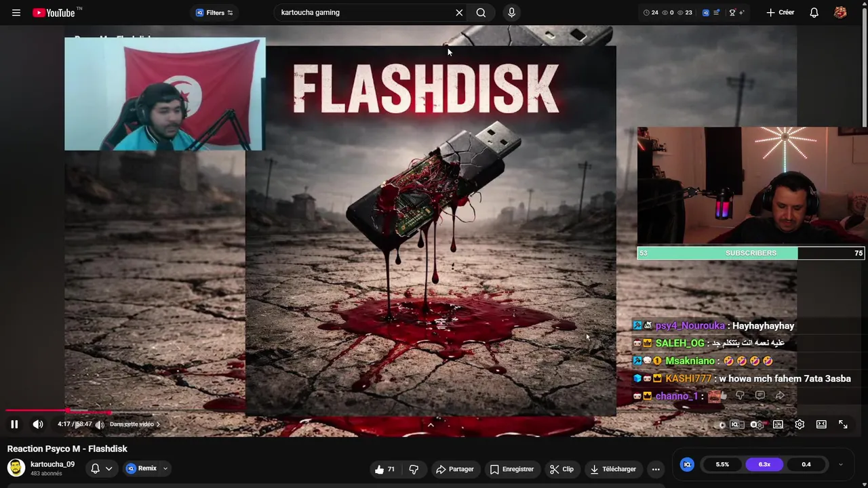Pause the video
Image resolution: width=868 pixels, height=488 pixels.
[14, 424]
